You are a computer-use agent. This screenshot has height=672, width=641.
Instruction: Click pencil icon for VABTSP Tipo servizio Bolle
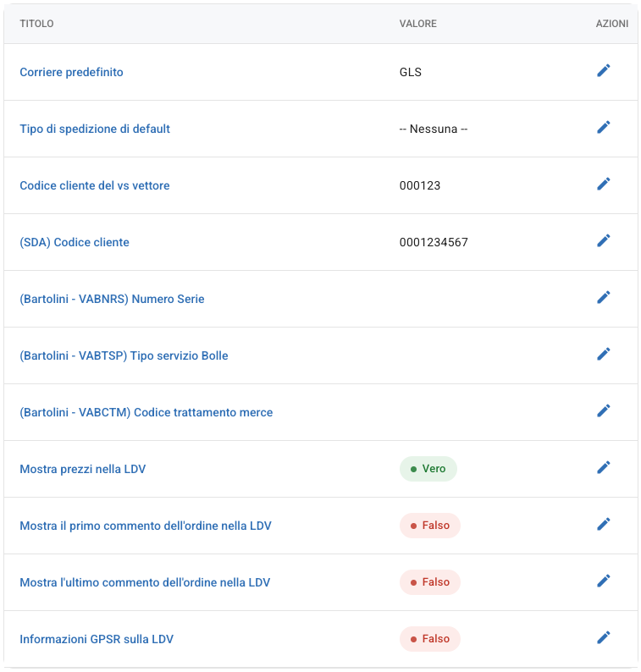pyautogui.click(x=603, y=355)
